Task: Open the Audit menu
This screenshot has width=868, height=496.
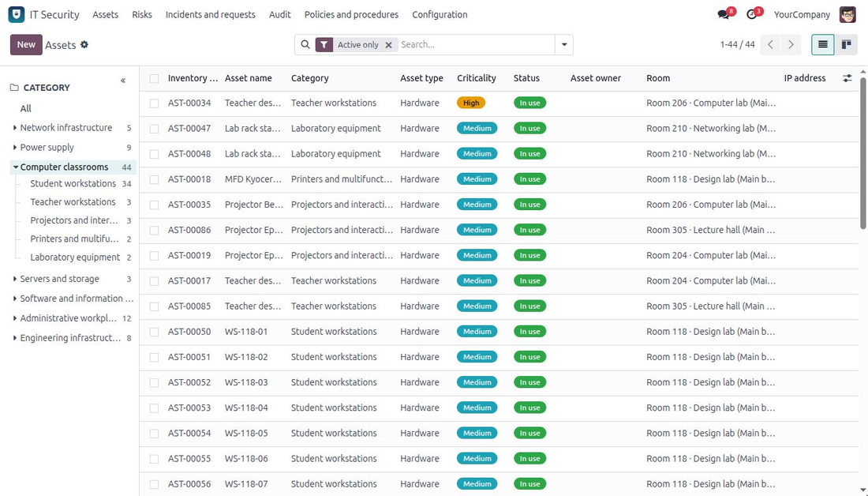Action: [279, 14]
